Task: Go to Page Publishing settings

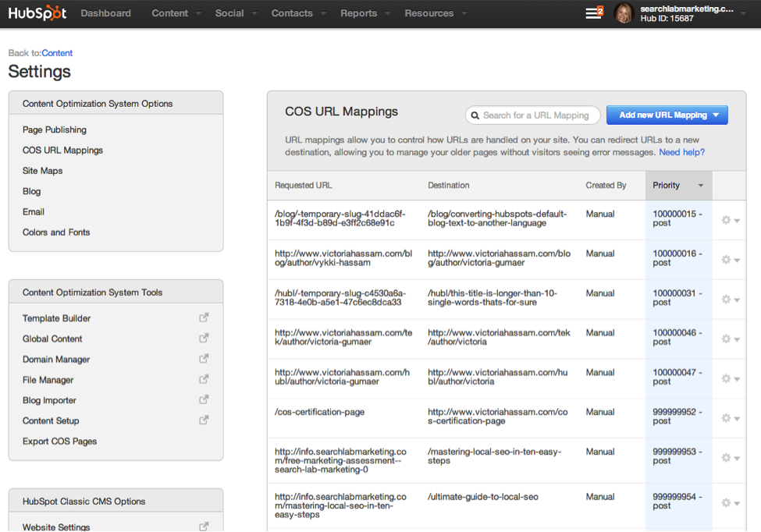Action: tap(55, 129)
